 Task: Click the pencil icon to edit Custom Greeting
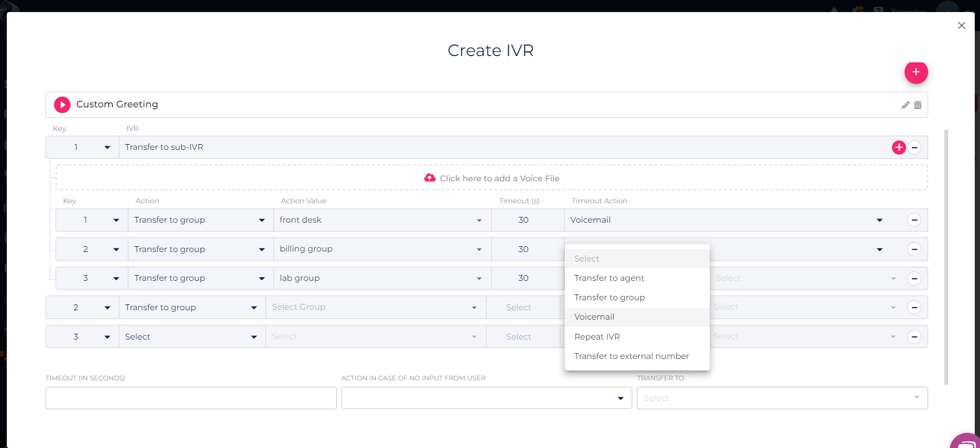pyautogui.click(x=905, y=105)
